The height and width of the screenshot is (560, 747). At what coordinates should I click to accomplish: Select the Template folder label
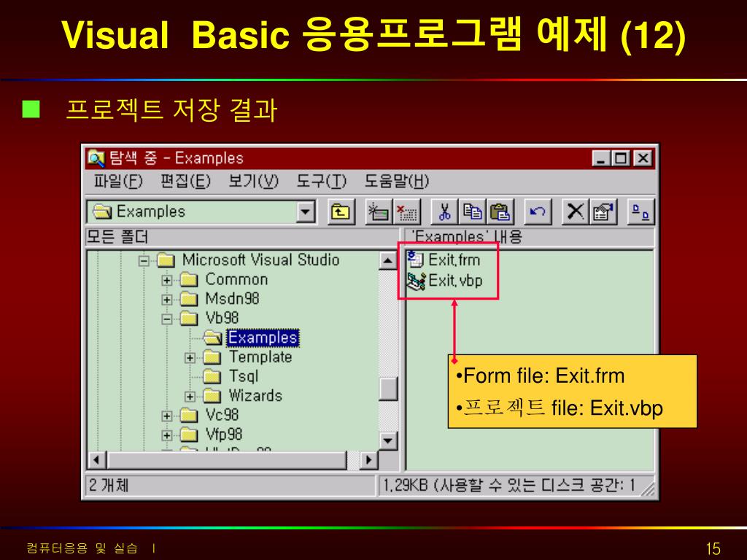click(260, 357)
